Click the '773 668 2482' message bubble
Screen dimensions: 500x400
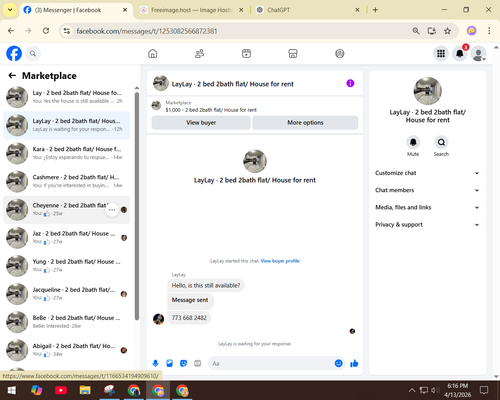189,318
